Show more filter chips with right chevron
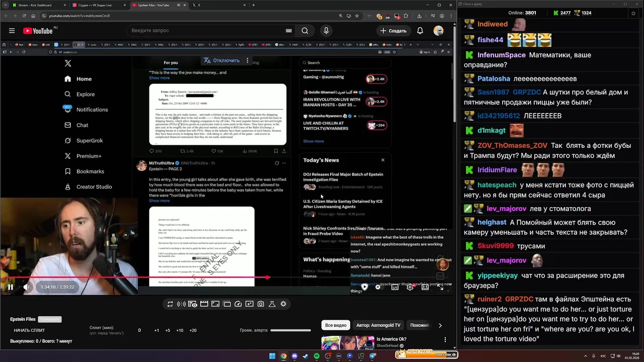The height and width of the screenshot is (362, 644). (440, 325)
